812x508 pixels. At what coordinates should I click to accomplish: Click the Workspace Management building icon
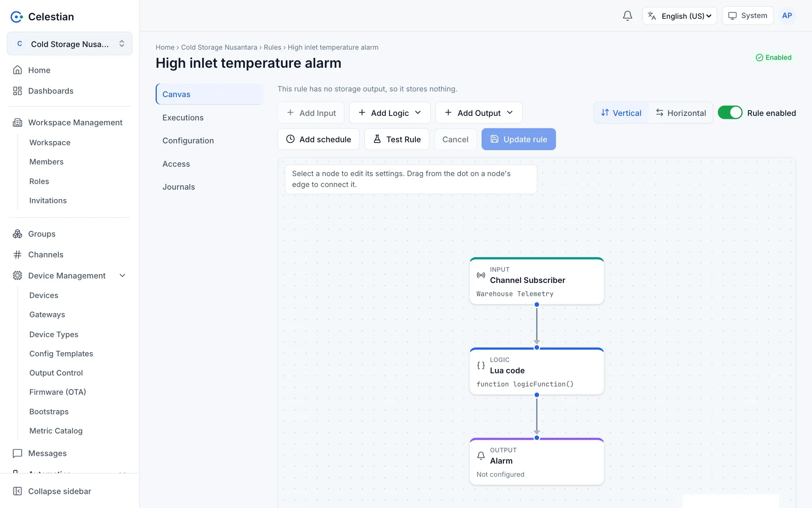17,122
